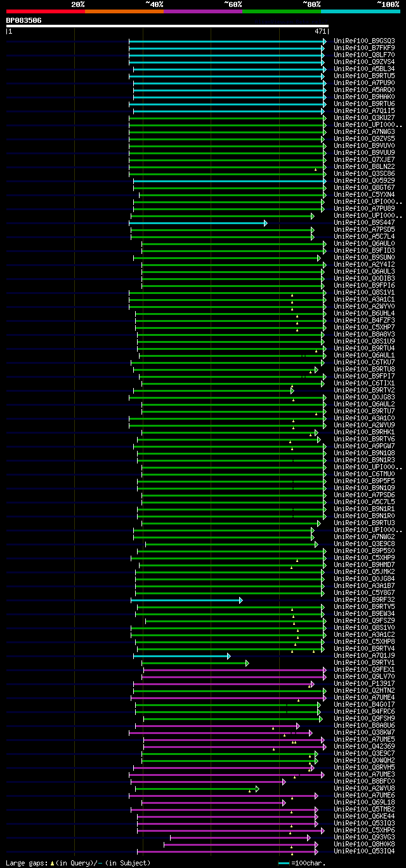Click the UniRef100_B9VUV0 label
Image resolution: width=406 pixels, height=868 pixels.
coord(364,146)
